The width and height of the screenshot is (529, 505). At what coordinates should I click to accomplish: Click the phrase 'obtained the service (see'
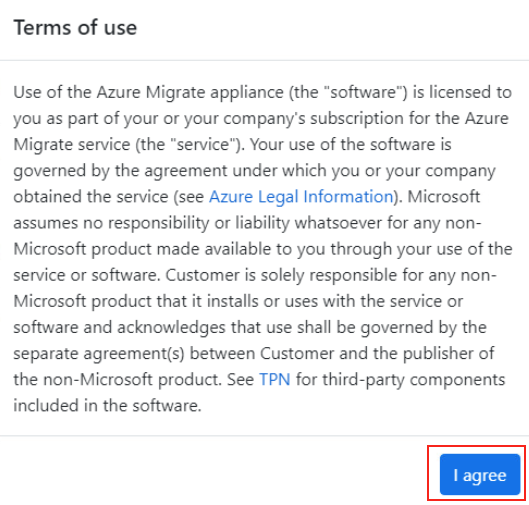[x=109, y=197]
